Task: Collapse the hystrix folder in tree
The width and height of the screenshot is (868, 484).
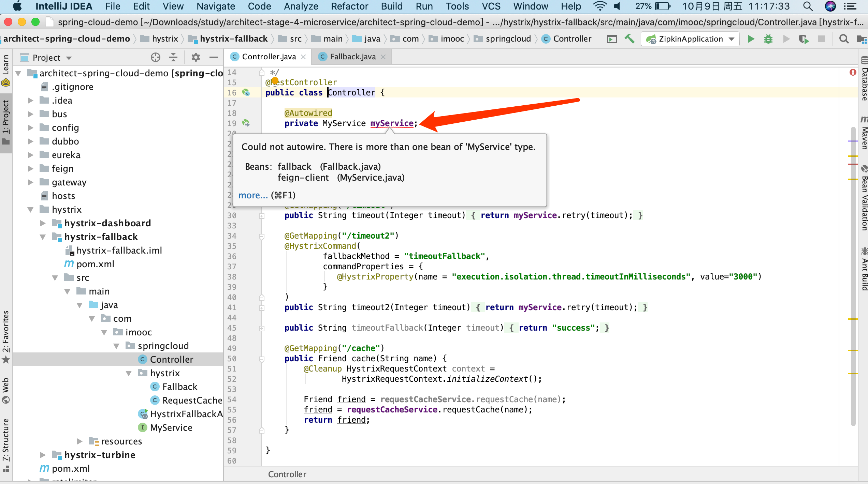Action: tap(31, 209)
